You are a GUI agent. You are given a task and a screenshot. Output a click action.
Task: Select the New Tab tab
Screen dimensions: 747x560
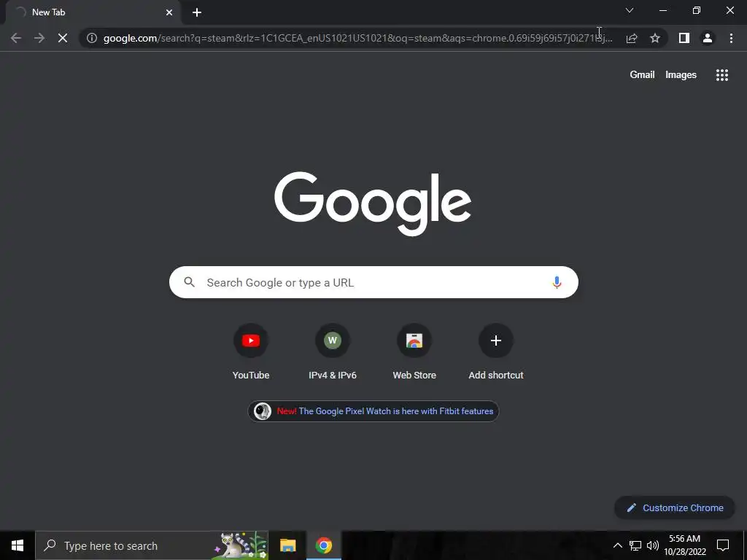coord(93,12)
